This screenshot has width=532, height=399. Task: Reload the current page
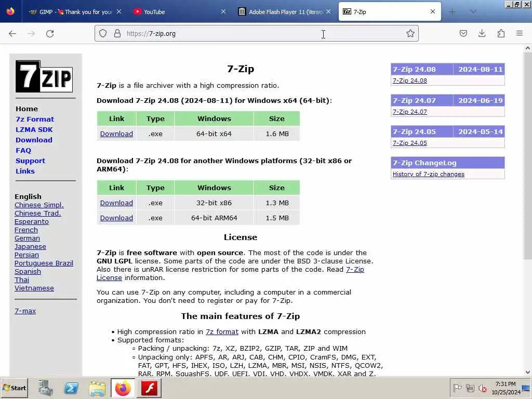(50, 34)
